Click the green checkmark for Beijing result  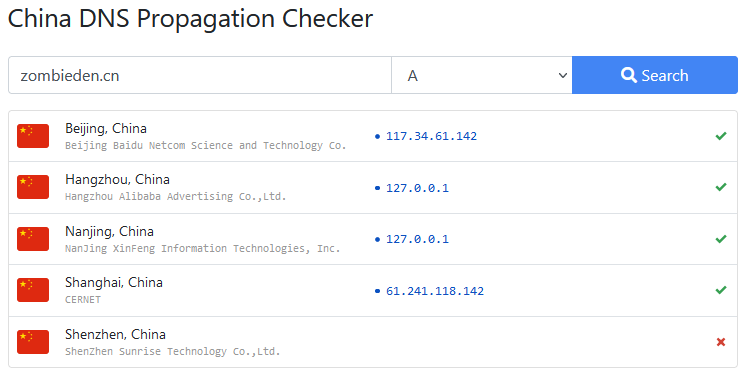(x=721, y=136)
